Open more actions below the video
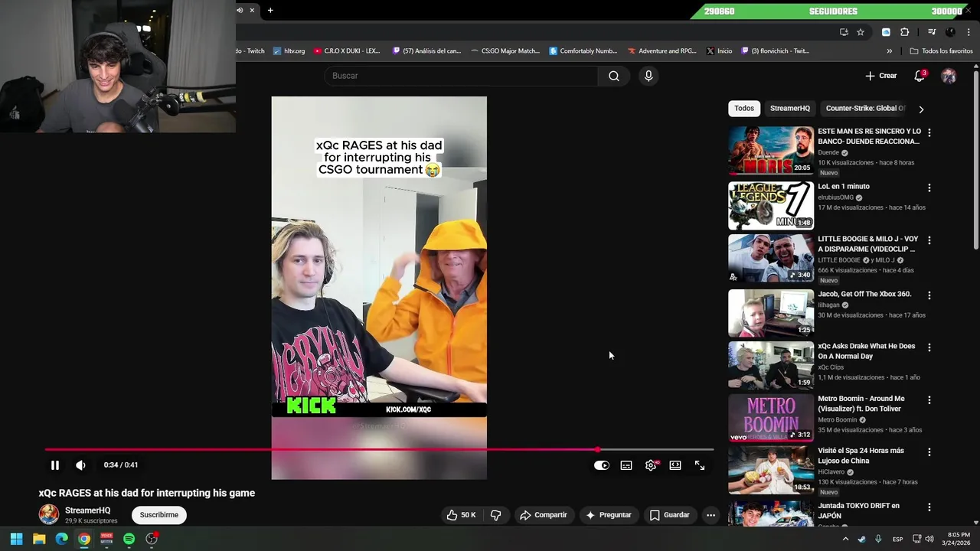 tap(710, 515)
